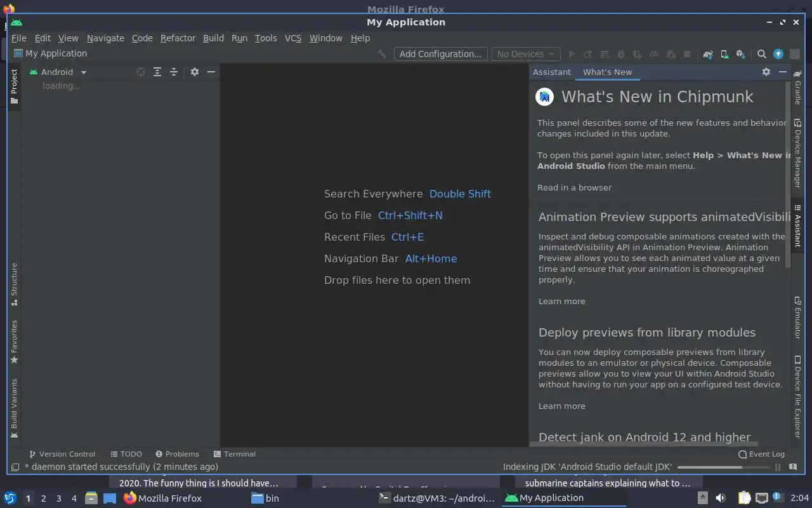Click the Firefox icon in taskbar
The width and height of the screenshot is (812, 508).
pos(130,498)
